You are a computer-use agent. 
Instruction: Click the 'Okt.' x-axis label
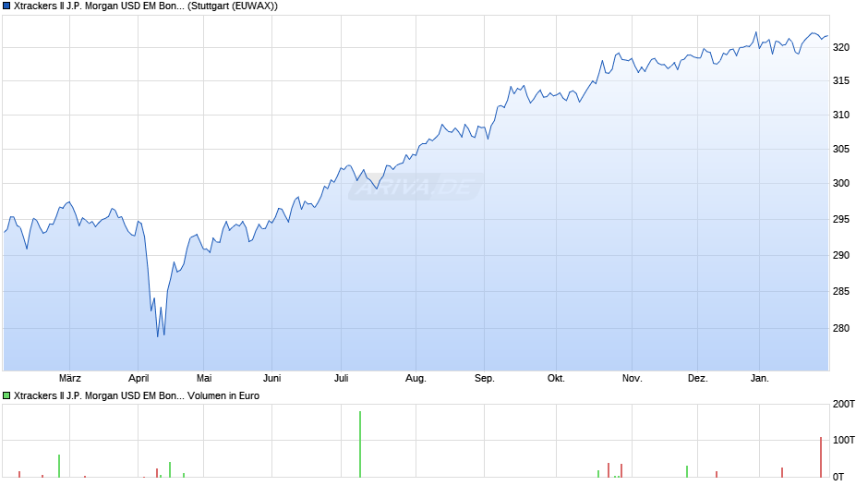coord(556,378)
